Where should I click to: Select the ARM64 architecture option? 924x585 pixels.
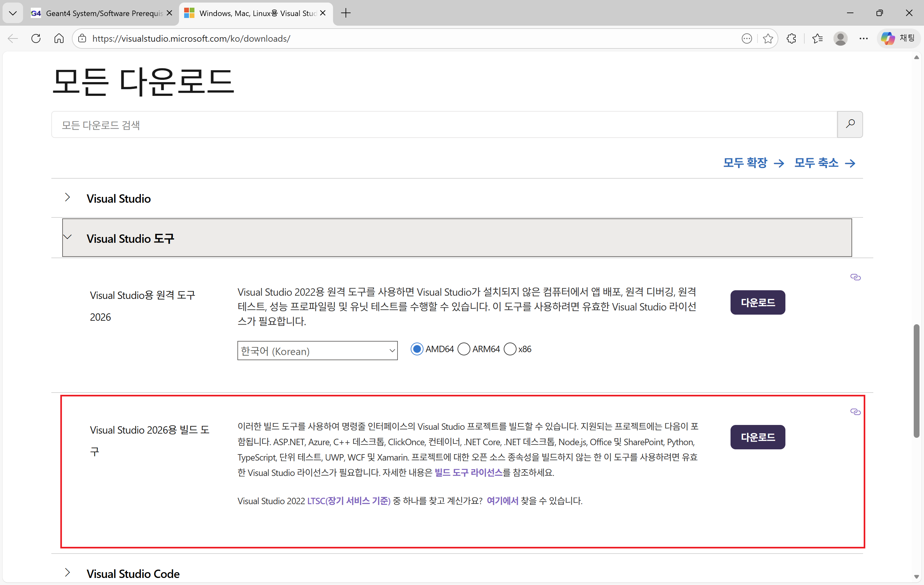click(464, 349)
